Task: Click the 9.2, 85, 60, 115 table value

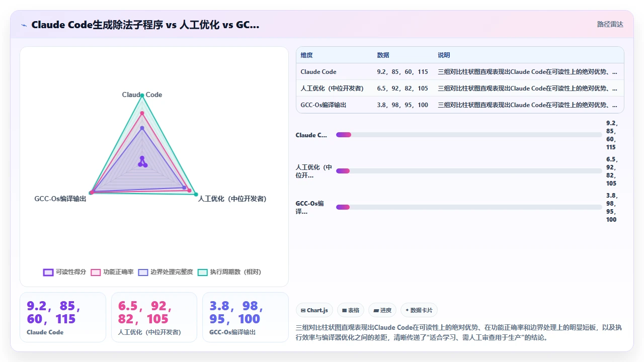Action: point(403,72)
